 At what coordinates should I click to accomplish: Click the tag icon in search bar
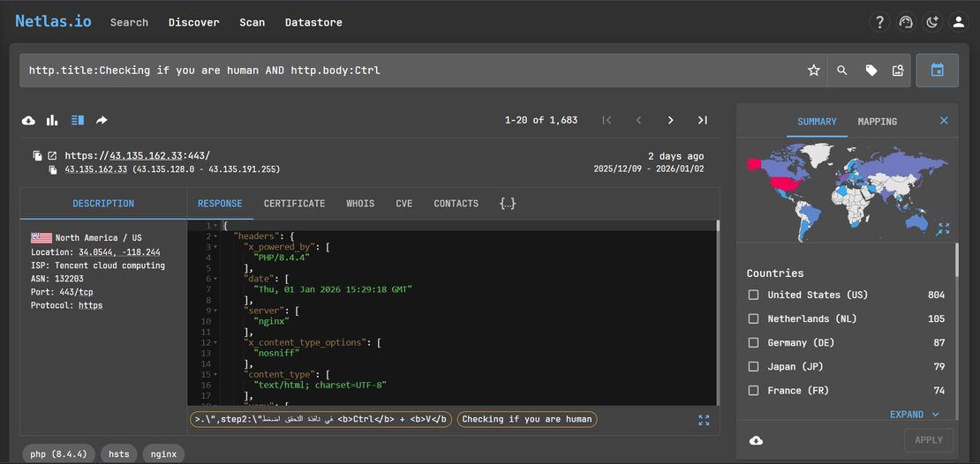871,71
